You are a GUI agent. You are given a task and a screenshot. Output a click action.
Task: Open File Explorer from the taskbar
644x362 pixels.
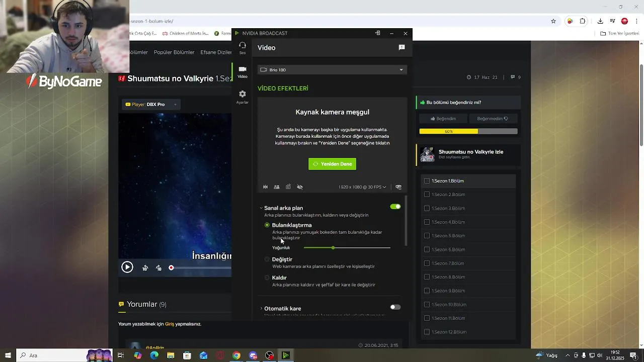pos(171,355)
